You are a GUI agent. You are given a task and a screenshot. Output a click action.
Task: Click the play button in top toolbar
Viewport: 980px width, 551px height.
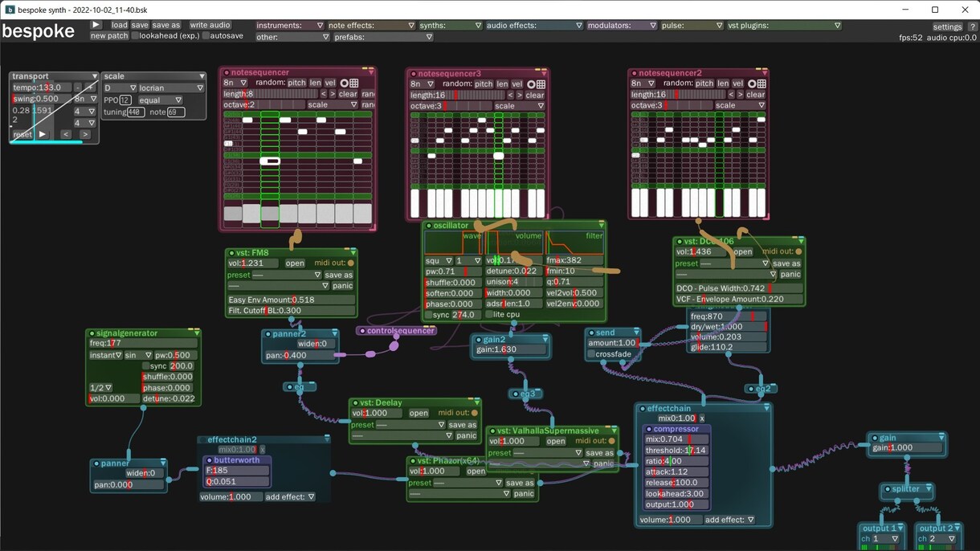click(x=96, y=25)
